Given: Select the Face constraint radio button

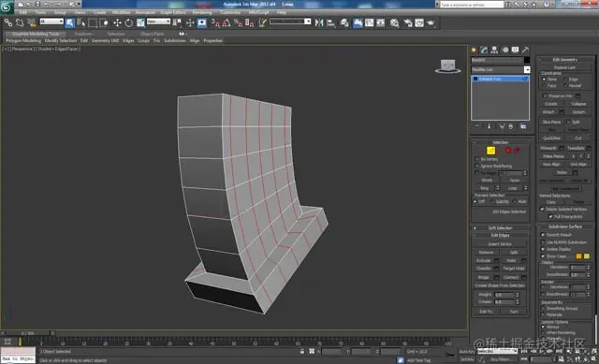Looking at the screenshot, I should [544, 85].
